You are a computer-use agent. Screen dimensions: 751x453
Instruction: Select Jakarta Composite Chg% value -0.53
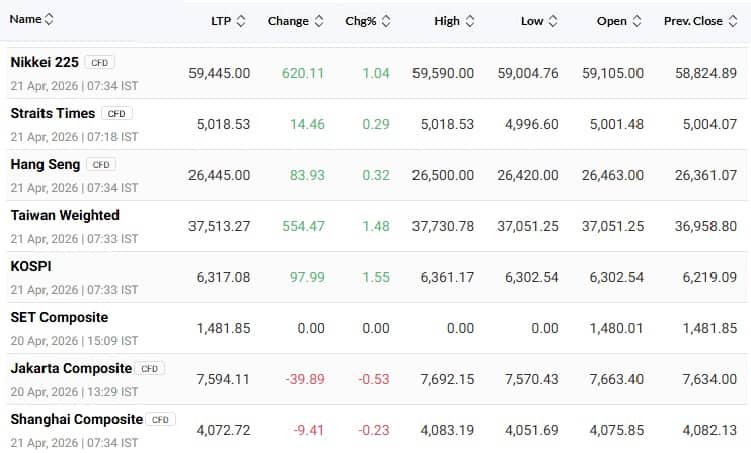(x=374, y=379)
